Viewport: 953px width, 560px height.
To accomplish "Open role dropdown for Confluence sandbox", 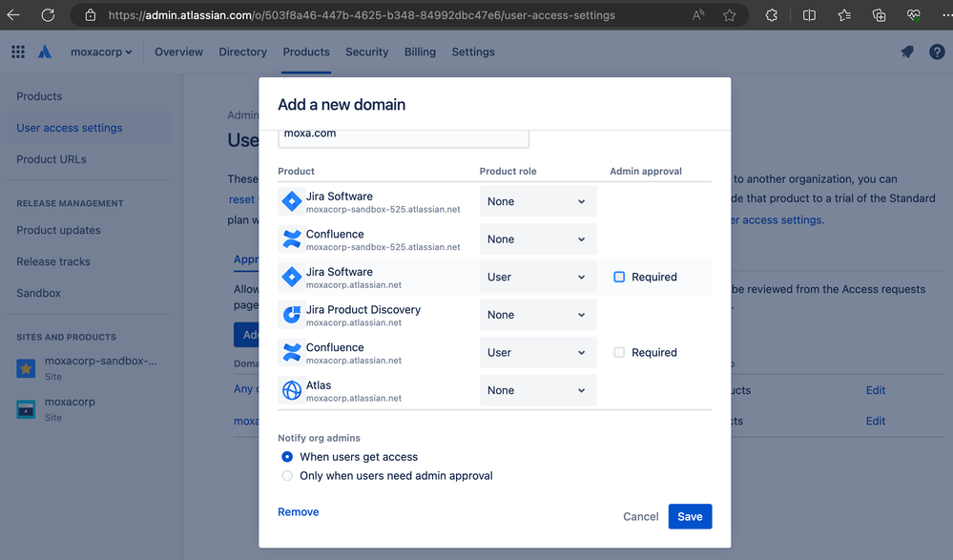I will coord(538,239).
